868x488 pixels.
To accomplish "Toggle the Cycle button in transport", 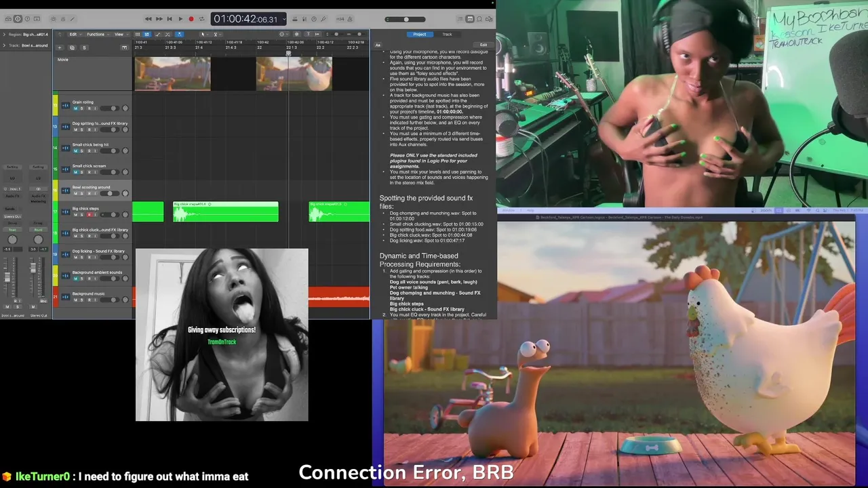I will tap(201, 19).
